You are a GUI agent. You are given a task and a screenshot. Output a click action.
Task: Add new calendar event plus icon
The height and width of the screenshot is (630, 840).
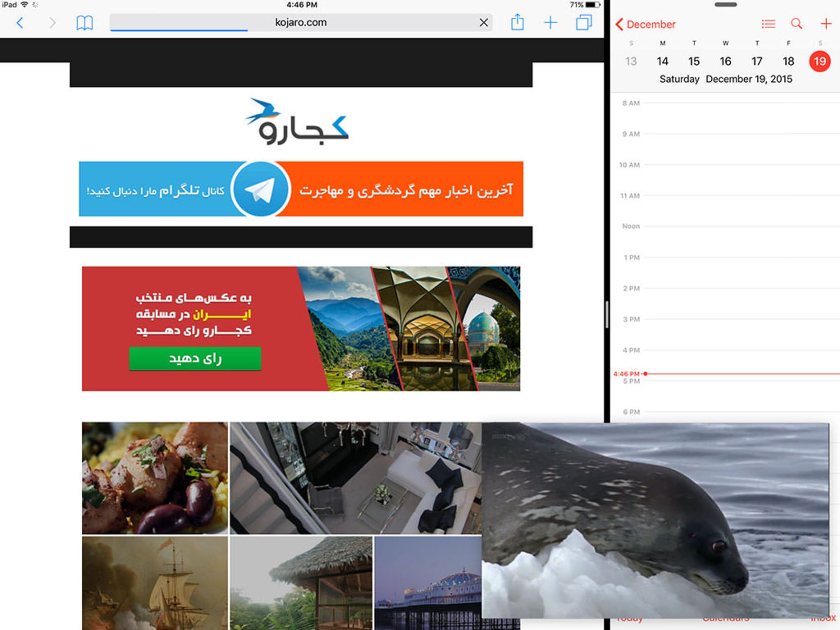826,24
